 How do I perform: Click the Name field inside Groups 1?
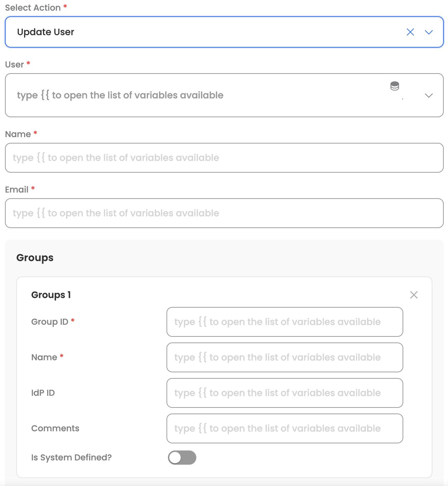pos(284,357)
